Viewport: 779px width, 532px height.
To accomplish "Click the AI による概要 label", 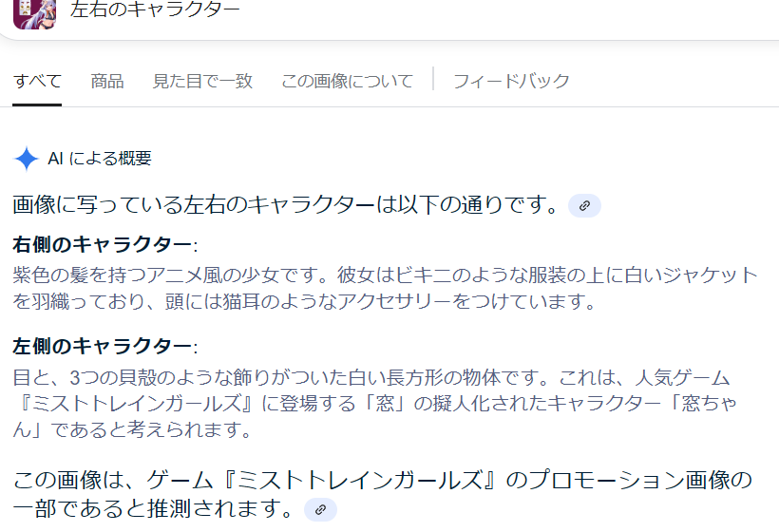I will coord(100,159).
